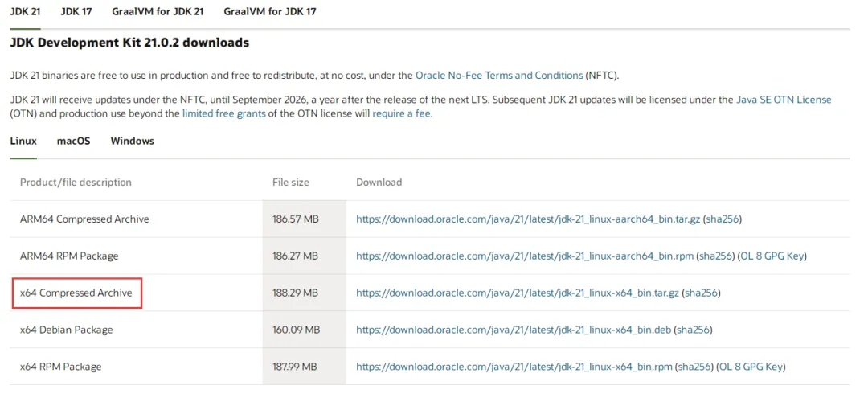The height and width of the screenshot is (402, 868).
Task: Show the Windows downloads tab
Action: point(132,141)
